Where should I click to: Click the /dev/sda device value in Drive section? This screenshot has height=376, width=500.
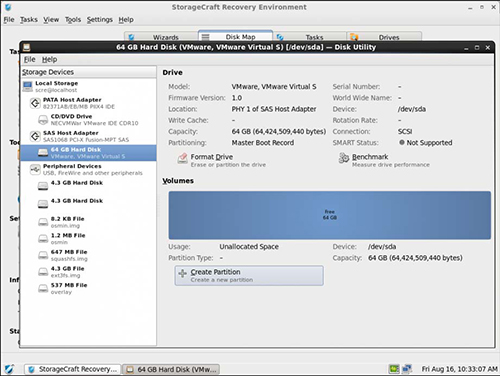point(412,109)
